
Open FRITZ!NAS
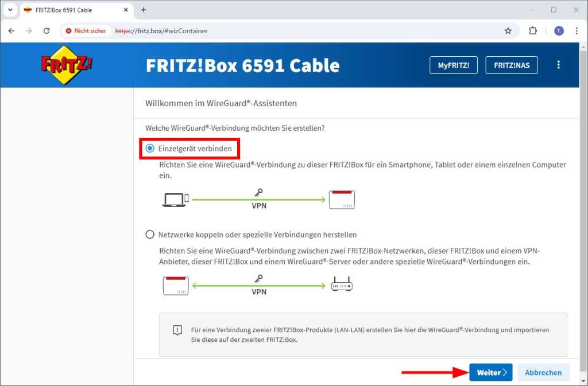click(x=511, y=65)
